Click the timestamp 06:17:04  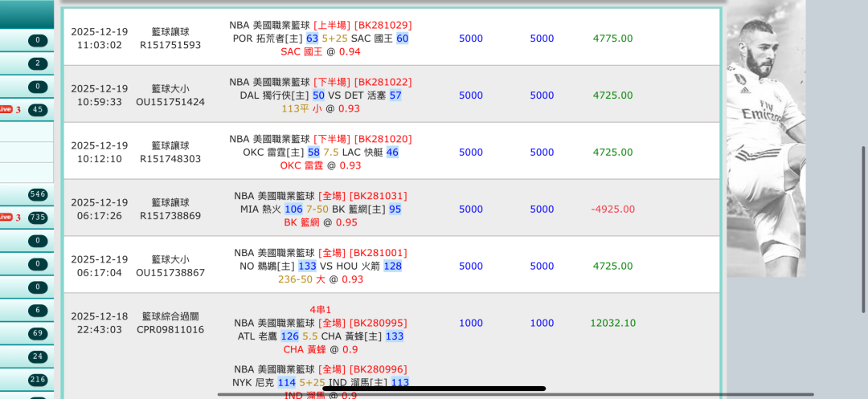[100, 273]
